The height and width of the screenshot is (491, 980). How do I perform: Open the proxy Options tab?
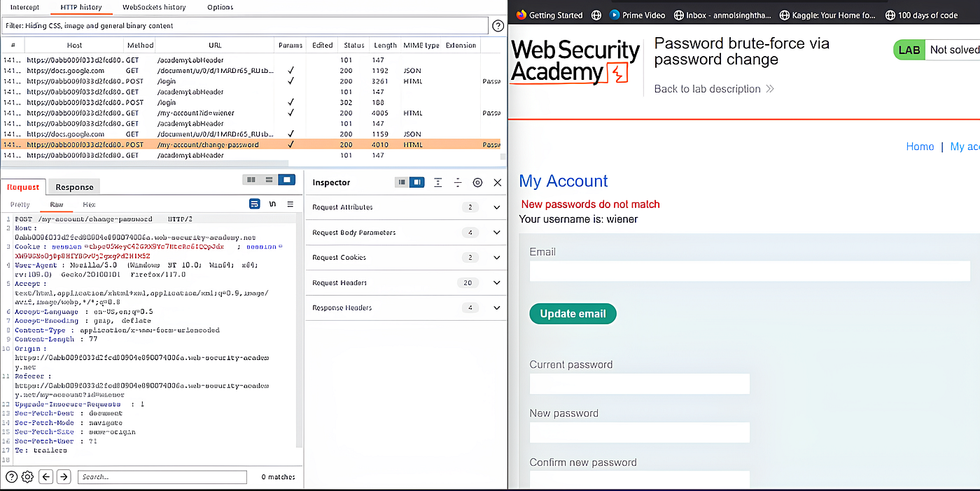pos(220,7)
